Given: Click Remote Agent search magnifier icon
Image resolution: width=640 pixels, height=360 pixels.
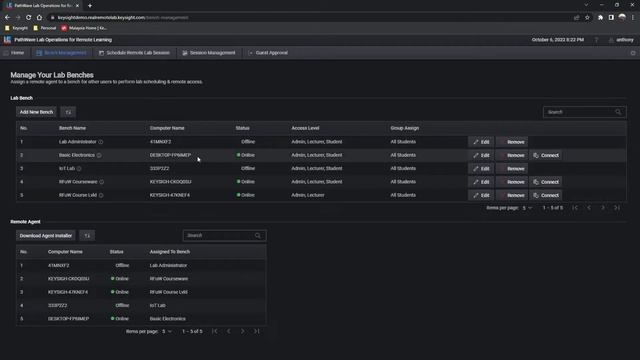Looking at the screenshot, I should 258,236.
